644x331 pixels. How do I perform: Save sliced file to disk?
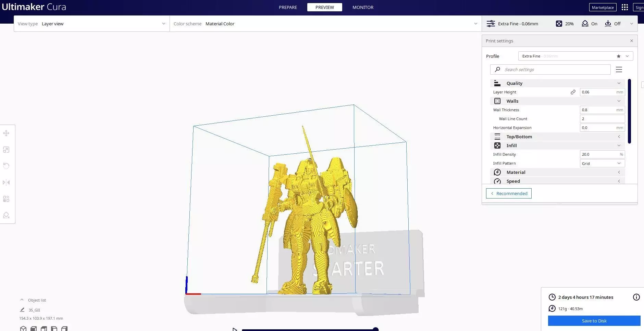594,321
